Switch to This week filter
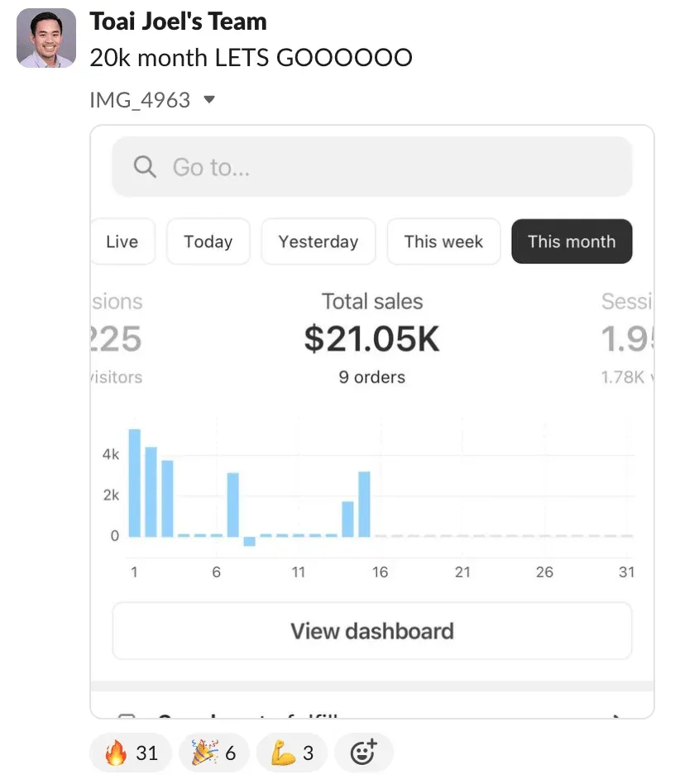Image resolution: width=675 pixels, height=784 pixels. [x=443, y=241]
